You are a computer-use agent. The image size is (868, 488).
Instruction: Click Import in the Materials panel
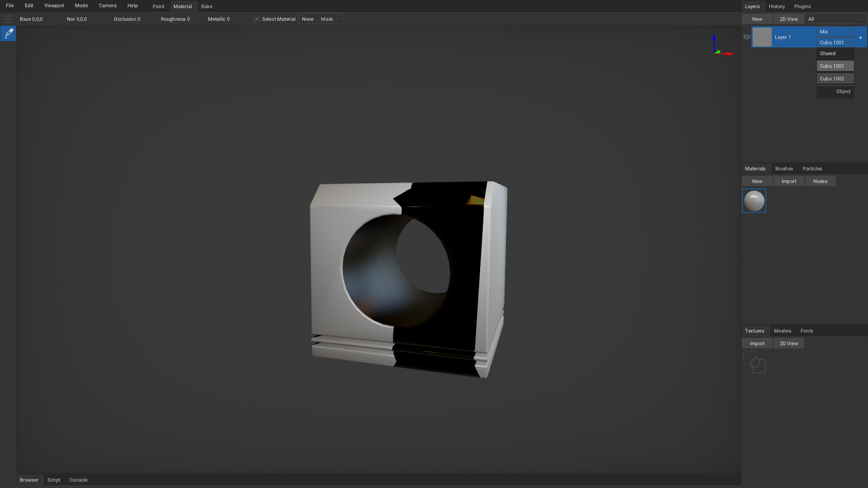point(789,181)
